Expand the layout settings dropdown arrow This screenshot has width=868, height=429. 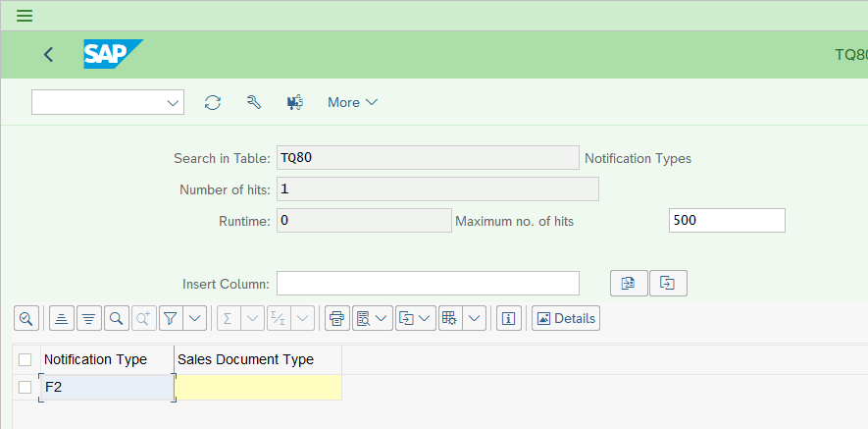[475, 318]
